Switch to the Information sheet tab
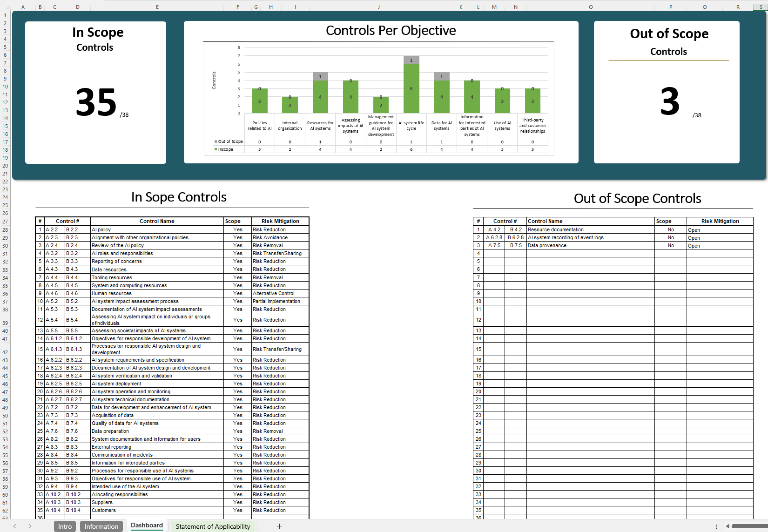 pyautogui.click(x=101, y=526)
